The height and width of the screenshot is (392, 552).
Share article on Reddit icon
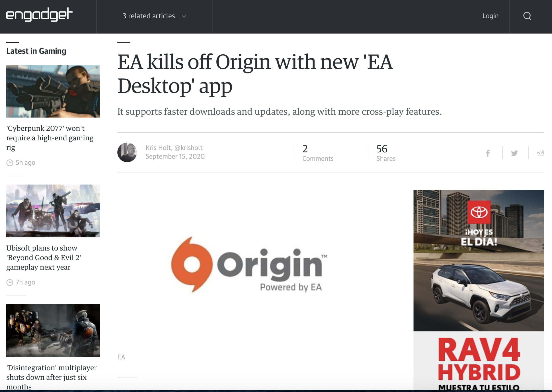point(540,153)
